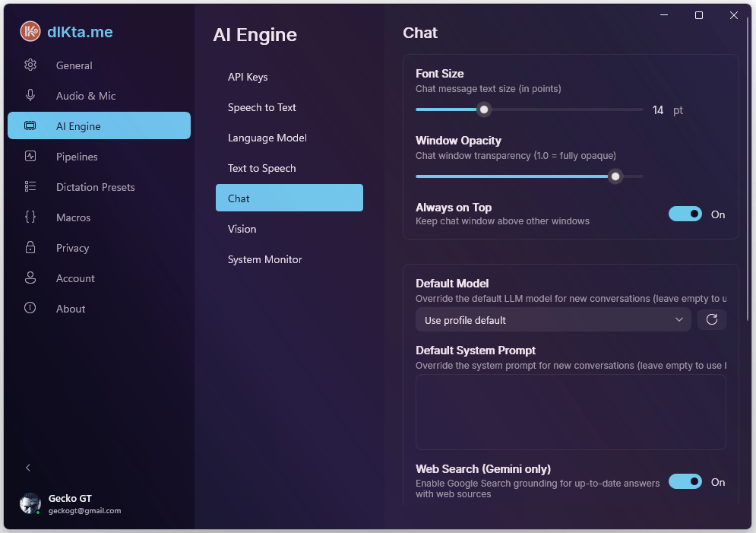Click the Gecko GT profile avatar
The image size is (756, 533).
tap(30, 503)
